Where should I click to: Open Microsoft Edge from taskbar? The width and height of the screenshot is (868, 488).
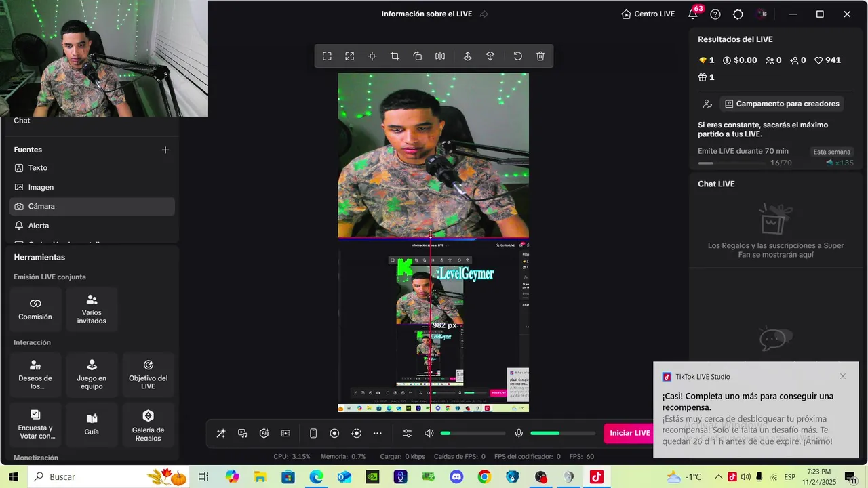[316, 477]
